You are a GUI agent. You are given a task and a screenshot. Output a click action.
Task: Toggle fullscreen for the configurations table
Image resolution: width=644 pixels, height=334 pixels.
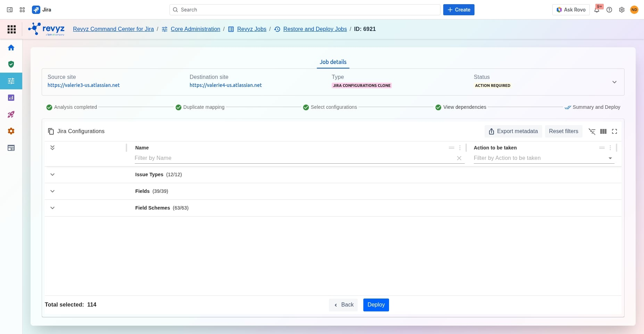(x=614, y=131)
